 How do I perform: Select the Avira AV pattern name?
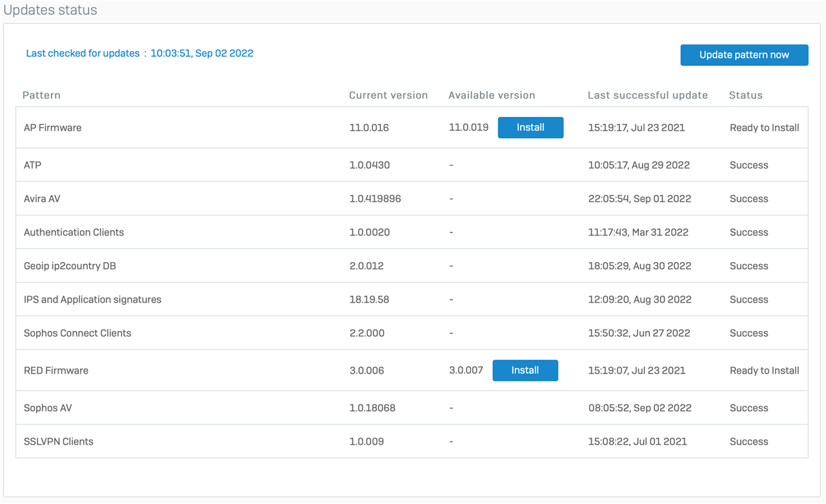click(x=42, y=199)
